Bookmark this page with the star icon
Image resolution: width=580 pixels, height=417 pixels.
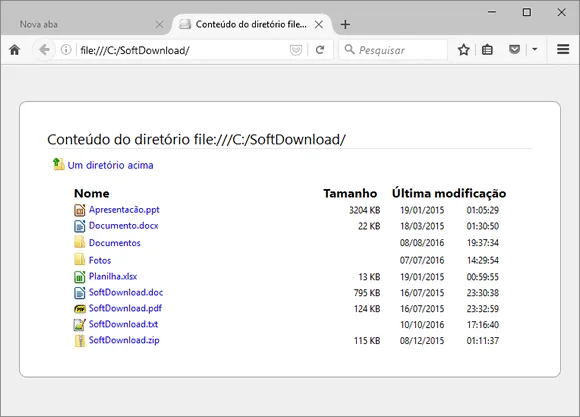point(463,50)
